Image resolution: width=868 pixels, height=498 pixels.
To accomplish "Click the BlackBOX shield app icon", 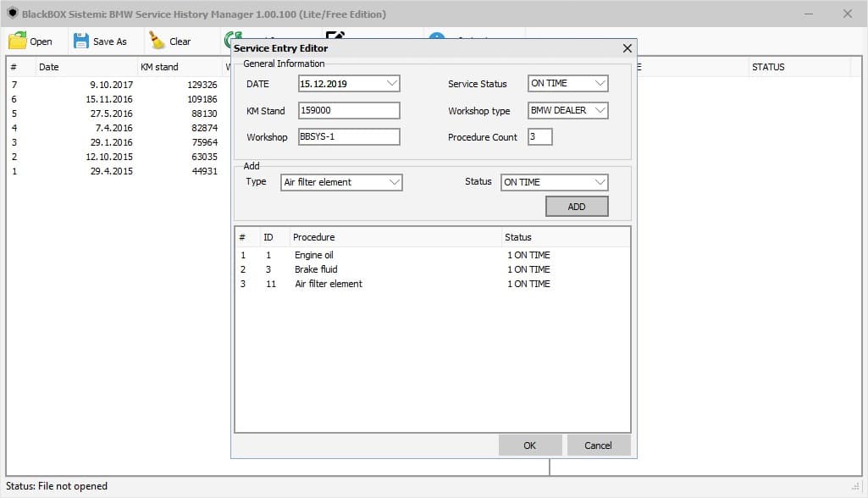I will pos(12,14).
